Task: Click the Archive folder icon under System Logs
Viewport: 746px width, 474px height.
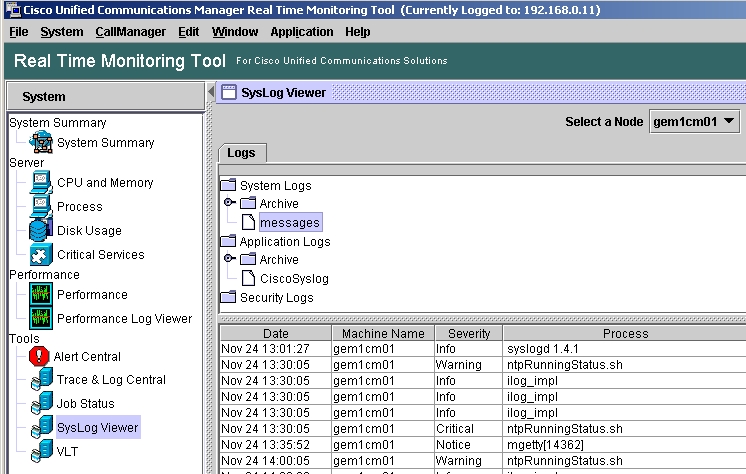Action: click(x=248, y=203)
